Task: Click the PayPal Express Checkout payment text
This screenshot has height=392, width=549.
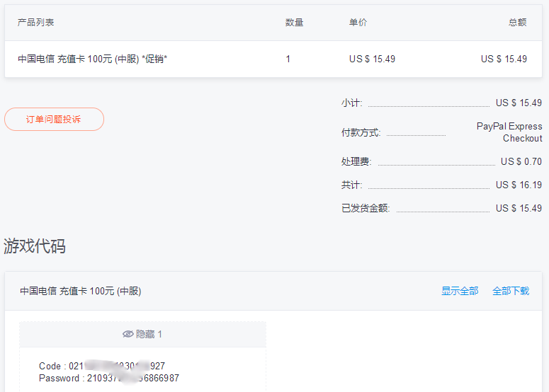Action: click(x=509, y=132)
